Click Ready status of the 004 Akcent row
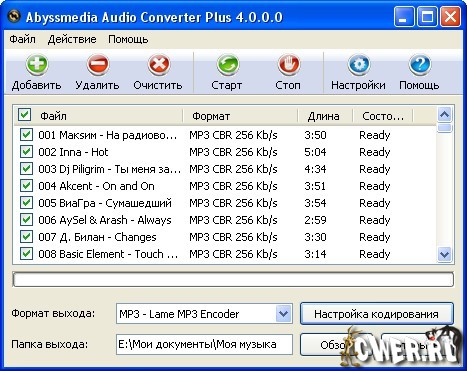This screenshot has height=371, width=467. click(375, 186)
